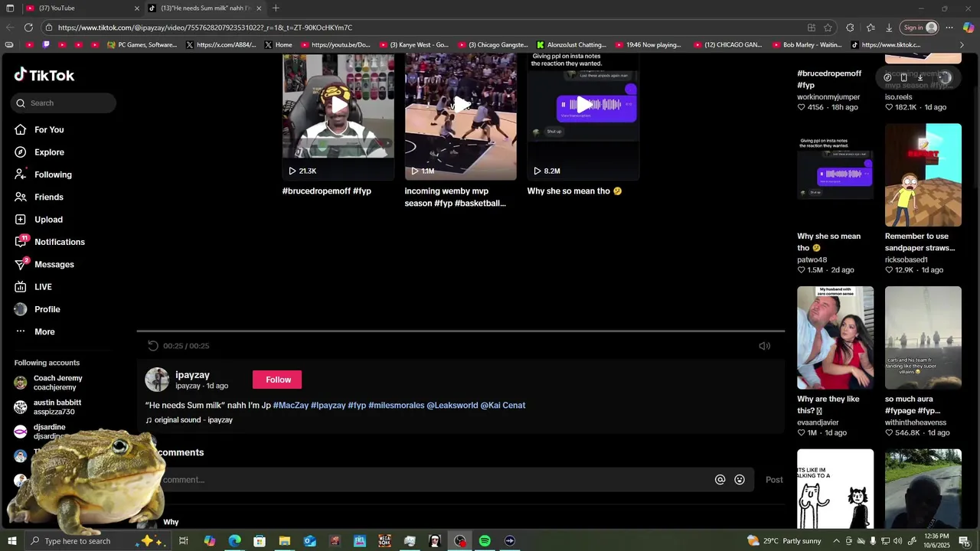Toggle the video volume speaker icon
980x551 pixels.
[764, 346]
